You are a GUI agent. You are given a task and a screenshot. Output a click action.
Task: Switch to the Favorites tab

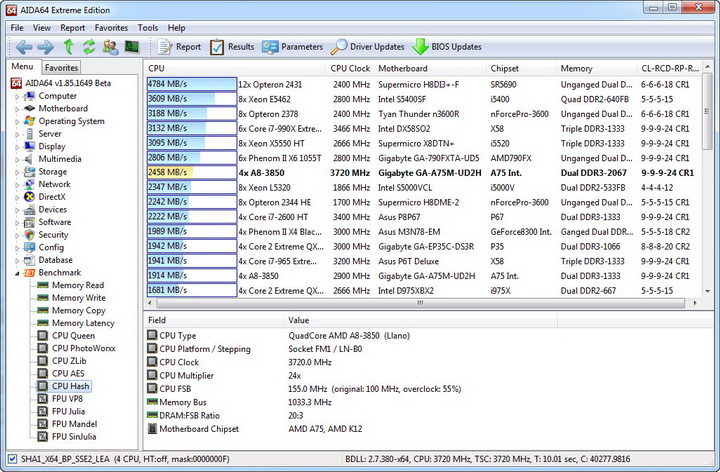pos(61,67)
